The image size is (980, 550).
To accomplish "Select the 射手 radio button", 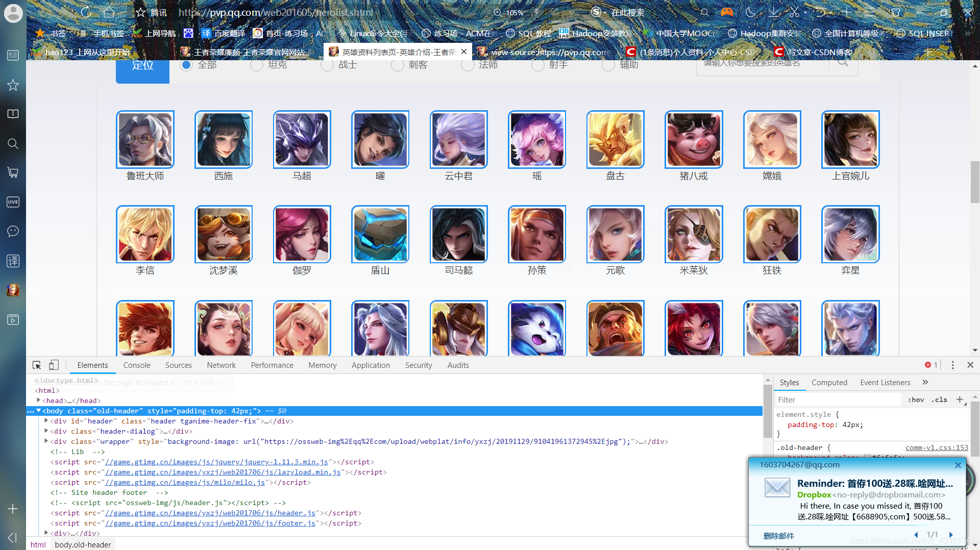I will pos(538,65).
